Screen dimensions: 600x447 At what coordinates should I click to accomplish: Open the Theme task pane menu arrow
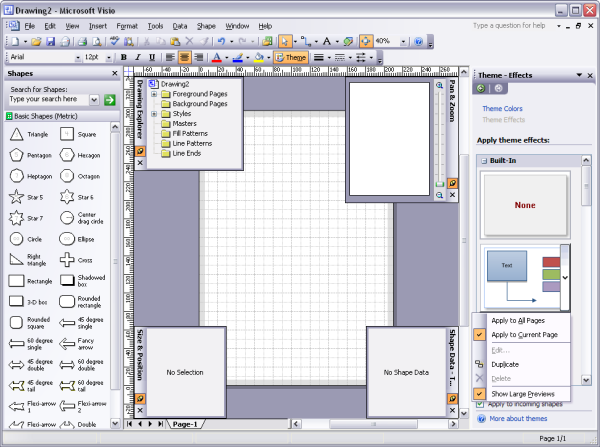579,75
